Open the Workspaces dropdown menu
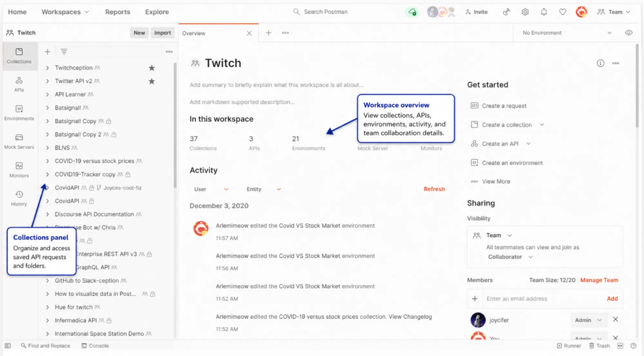The width and height of the screenshot is (644, 356). coord(65,12)
